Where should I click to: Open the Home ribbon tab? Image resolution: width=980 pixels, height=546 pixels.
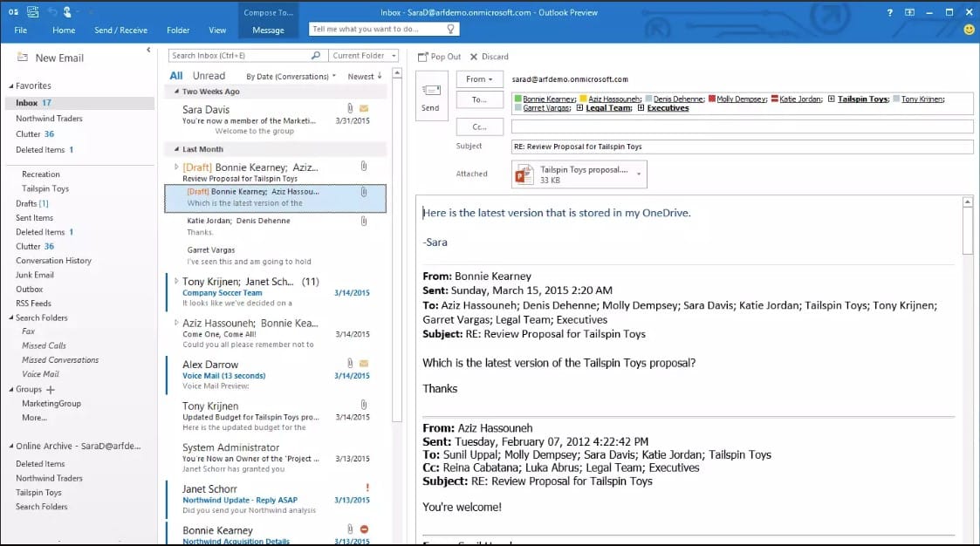pyautogui.click(x=64, y=30)
